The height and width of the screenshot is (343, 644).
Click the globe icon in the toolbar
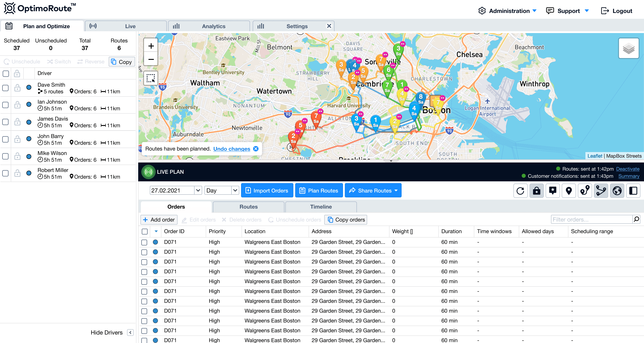[617, 191]
